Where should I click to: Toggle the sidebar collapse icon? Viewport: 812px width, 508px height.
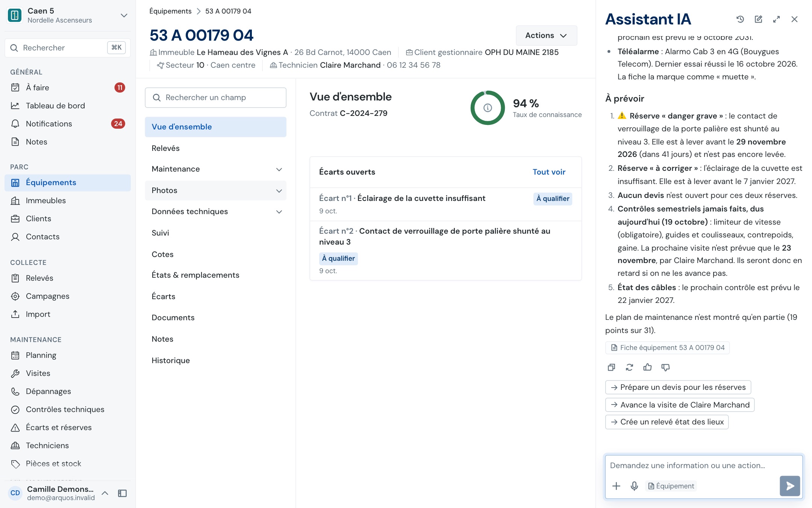click(123, 493)
